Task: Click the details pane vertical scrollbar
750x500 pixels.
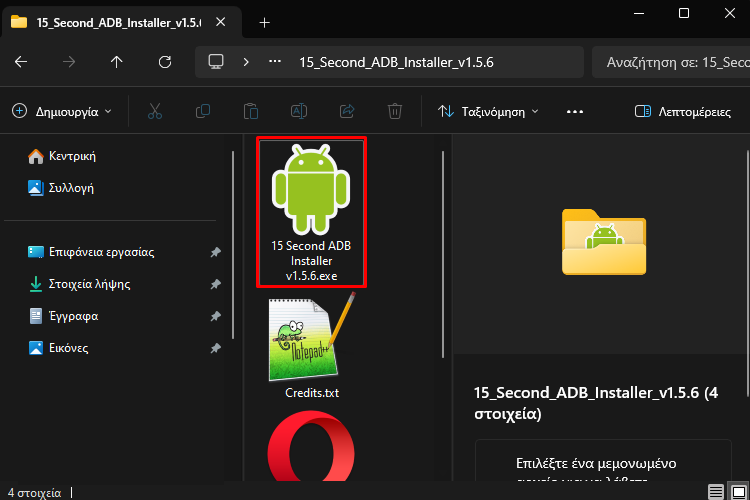Action: [748, 273]
